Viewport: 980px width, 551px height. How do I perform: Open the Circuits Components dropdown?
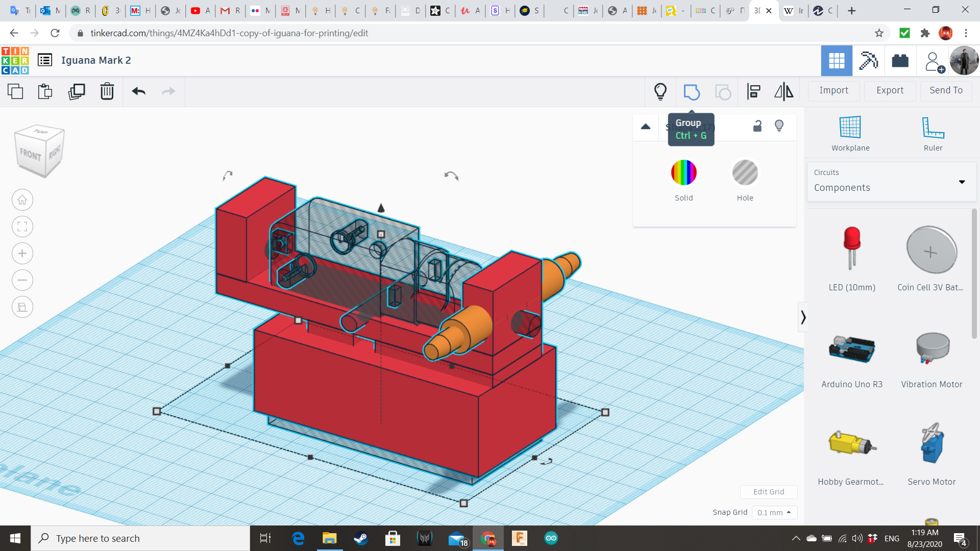tap(891, 182)
